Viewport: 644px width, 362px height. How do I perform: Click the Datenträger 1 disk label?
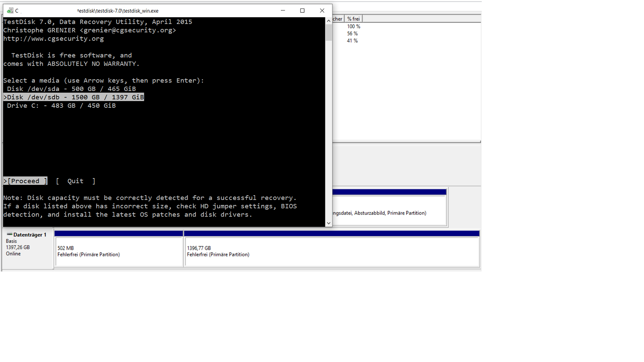30,235
